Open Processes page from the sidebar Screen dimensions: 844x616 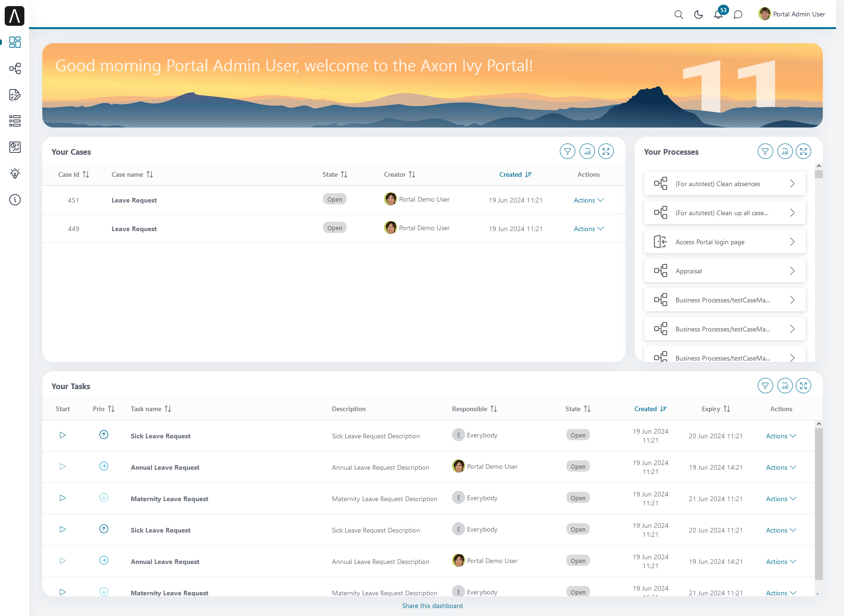(15, 68)
